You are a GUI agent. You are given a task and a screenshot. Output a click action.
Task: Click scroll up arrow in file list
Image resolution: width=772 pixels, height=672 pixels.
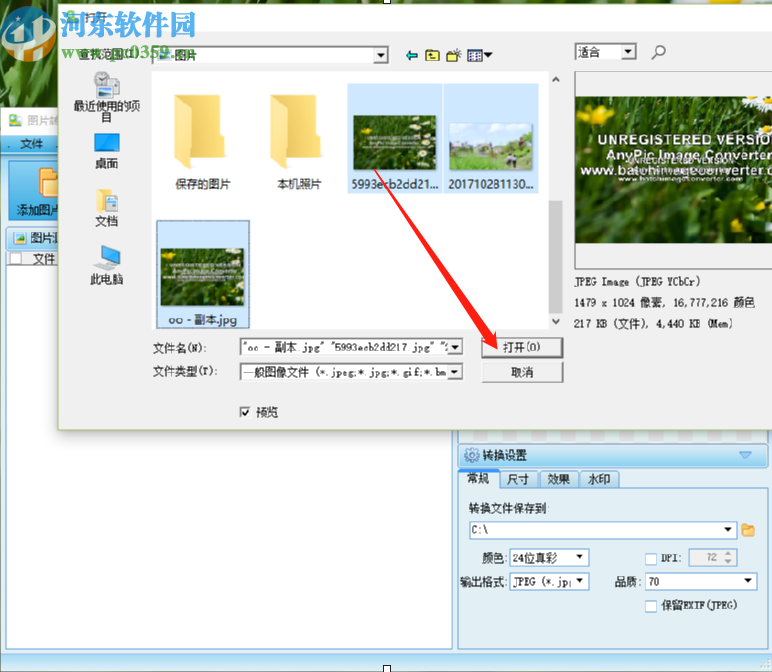(555, 79)
